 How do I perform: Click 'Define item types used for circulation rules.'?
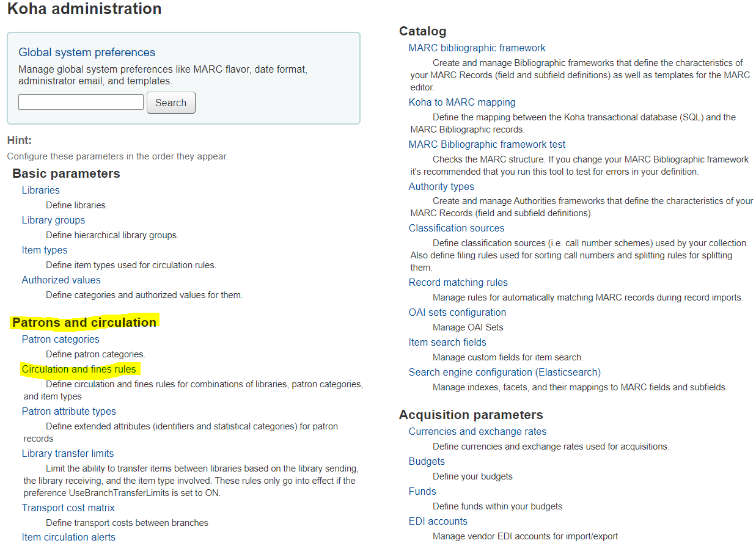(x=131, y=265)
